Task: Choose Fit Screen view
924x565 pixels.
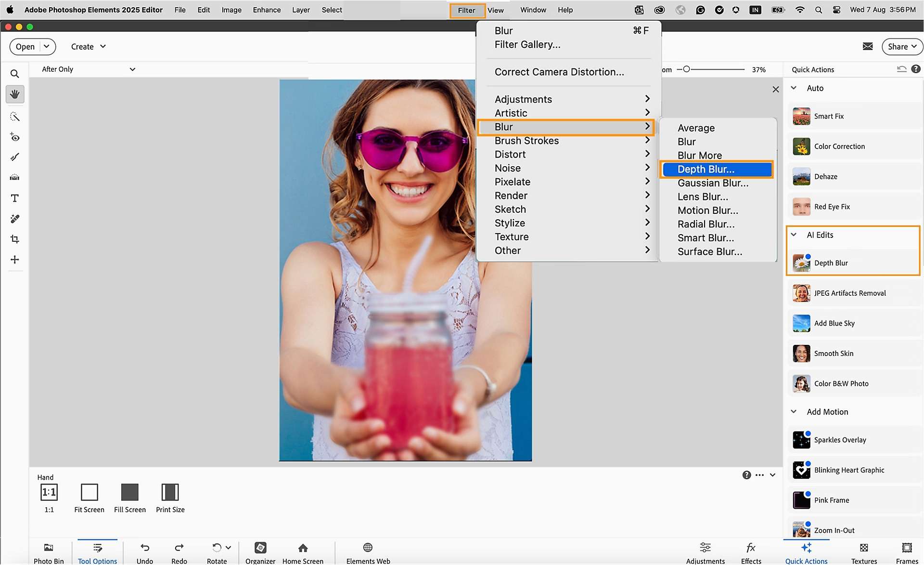Action: [89, 498]
